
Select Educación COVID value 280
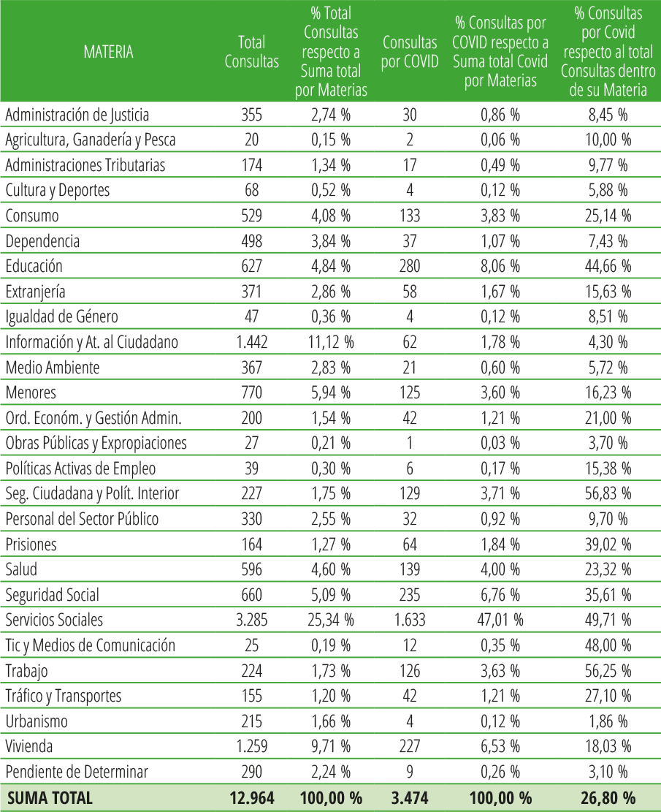coord(410,266)
